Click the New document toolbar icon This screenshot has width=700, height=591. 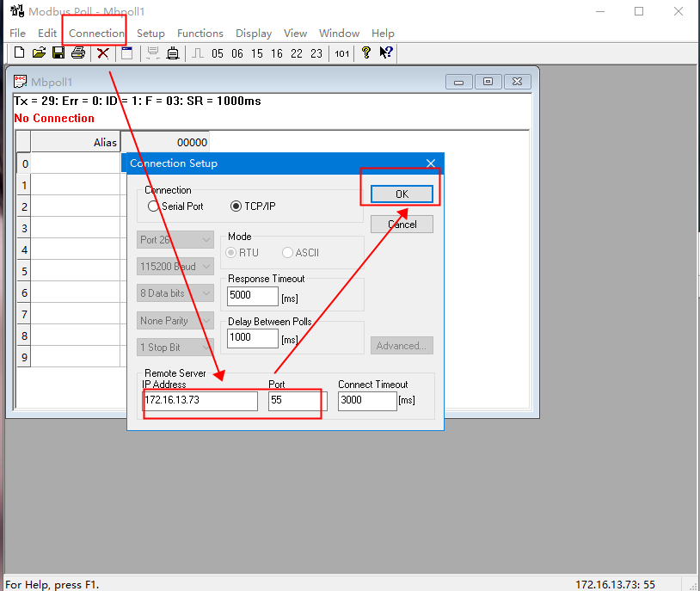[x=19, y=53]
